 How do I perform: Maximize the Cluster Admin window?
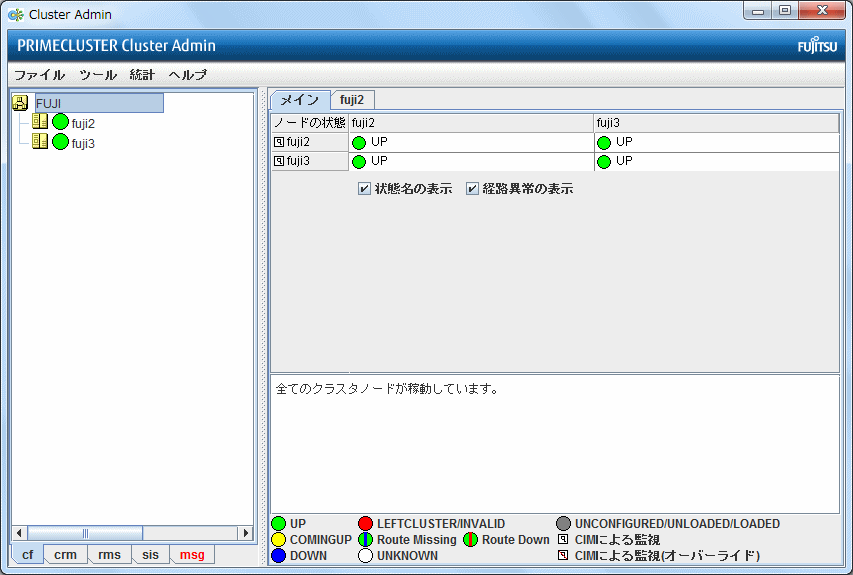pos(784,11)
